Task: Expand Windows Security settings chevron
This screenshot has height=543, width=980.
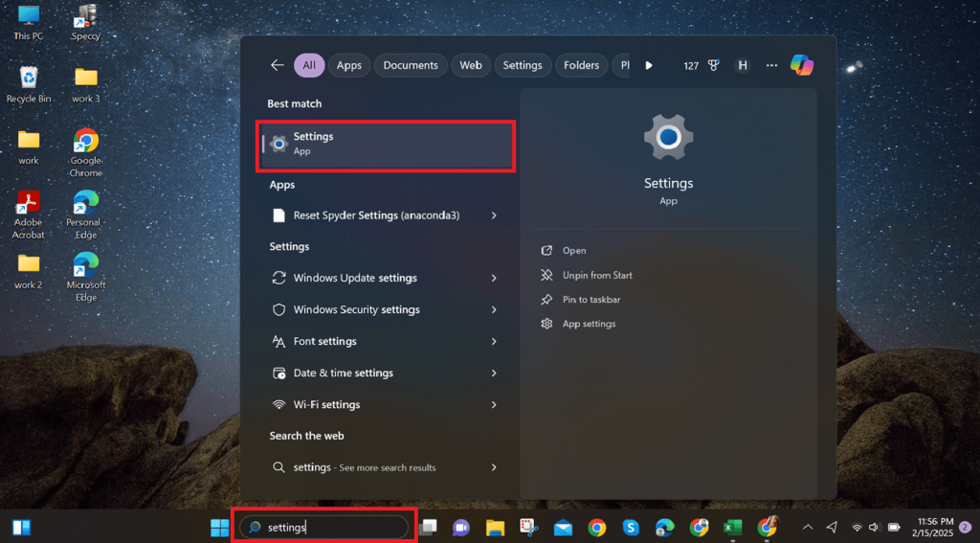Action: pos(494,309)
